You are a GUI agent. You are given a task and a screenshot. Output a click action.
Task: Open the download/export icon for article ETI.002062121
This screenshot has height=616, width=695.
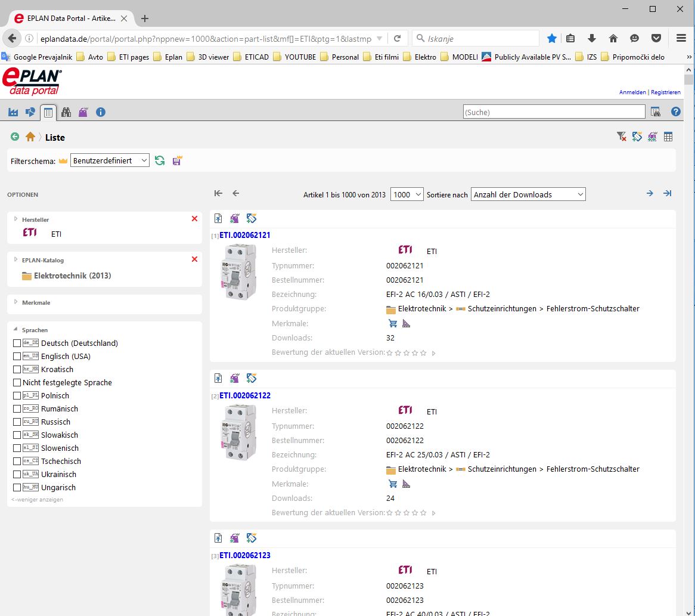[x=218, y=218]
